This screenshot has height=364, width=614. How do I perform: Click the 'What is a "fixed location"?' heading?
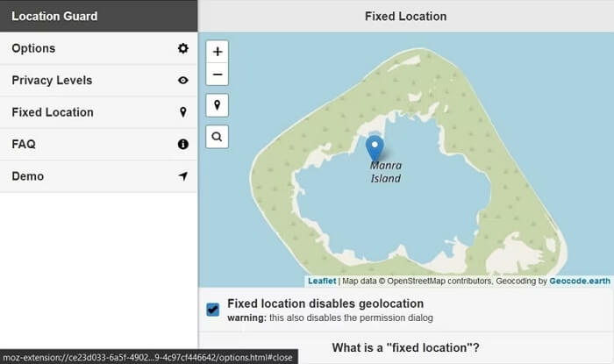pyautogui.click(x=405, y=347)
